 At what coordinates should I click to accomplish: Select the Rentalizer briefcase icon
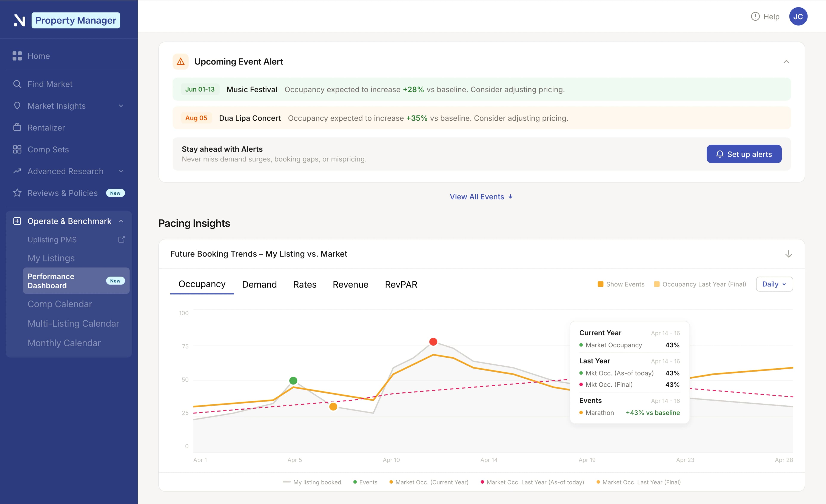point(17,128)
